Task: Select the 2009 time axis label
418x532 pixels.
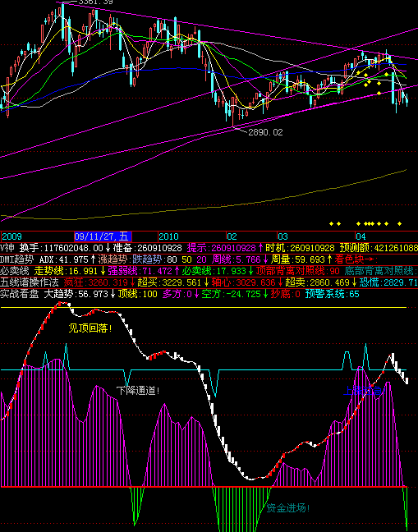Action: tap(11, 236)
